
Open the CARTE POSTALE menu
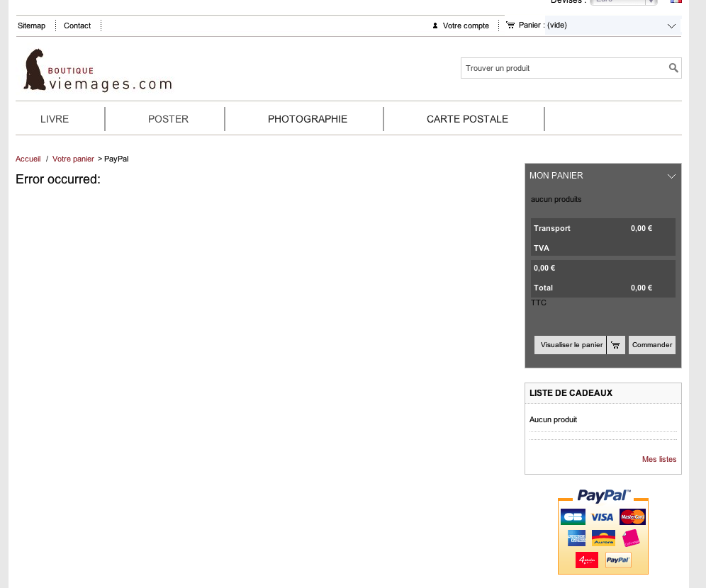pyautogui.click(x=467, y=119)
